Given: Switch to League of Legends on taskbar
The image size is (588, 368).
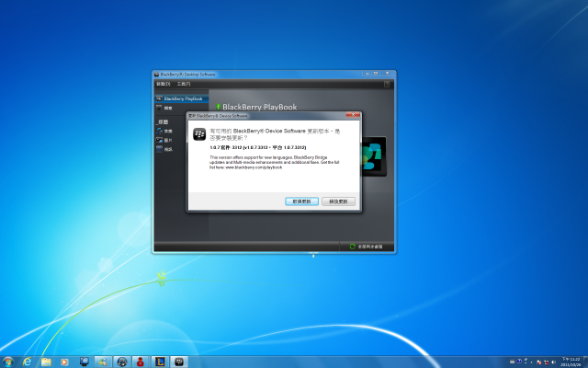Looking at the screenshot, I should click(160, 362).
